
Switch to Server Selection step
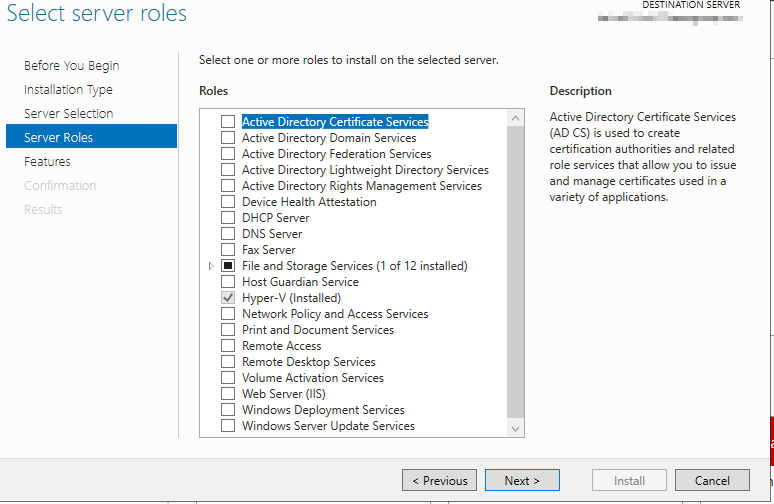tap(69, 114)
